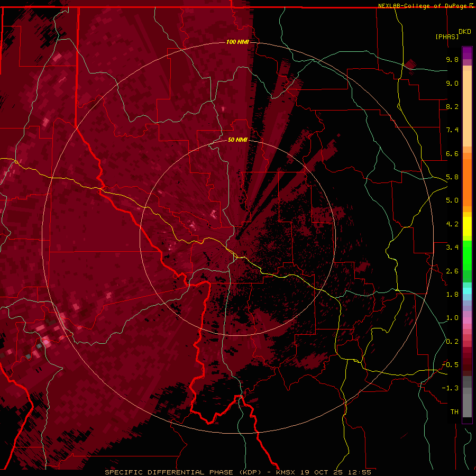Click the 'DKD' units label above legend
The width and height of the screenshot is (476, 476).
(x=465, y=32)
